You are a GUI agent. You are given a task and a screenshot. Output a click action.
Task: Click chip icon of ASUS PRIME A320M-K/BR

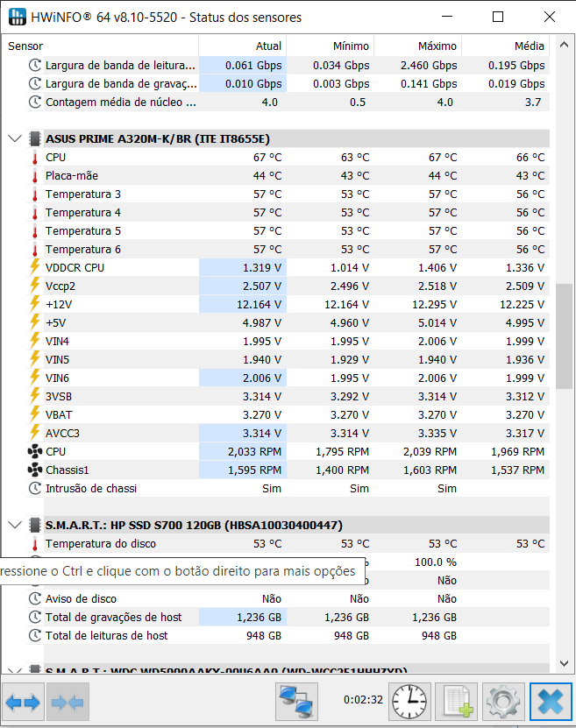point(35,138)
